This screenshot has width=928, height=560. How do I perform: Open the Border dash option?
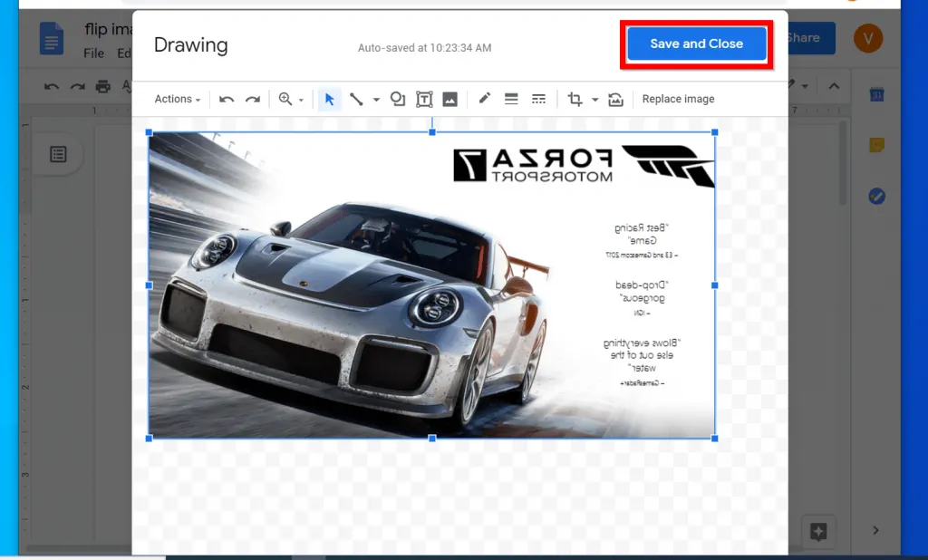point(538,99)
